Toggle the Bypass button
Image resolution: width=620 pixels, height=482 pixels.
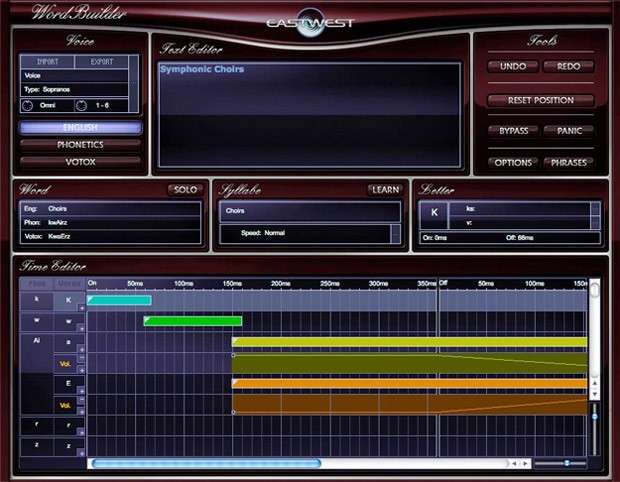tap(513, 131)
